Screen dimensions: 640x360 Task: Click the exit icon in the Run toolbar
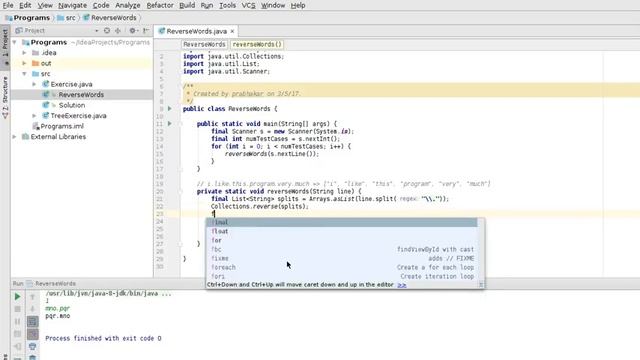(17, 347)
